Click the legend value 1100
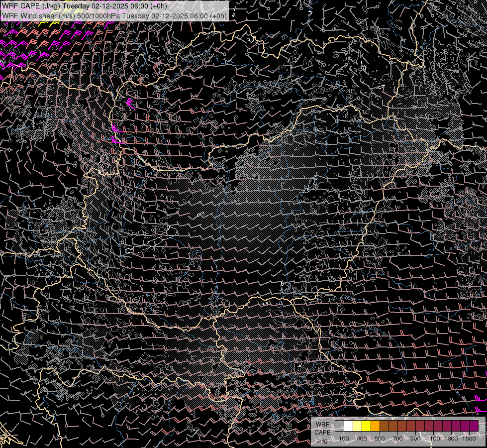Viewport: 487px width, 448px height. click(x=433, y=439)
